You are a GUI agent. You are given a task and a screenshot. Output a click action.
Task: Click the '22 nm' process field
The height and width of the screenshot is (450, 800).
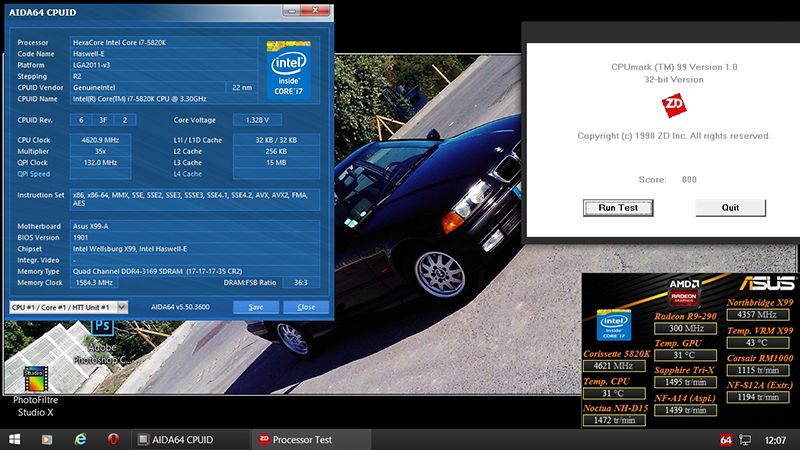coord(242,88)
